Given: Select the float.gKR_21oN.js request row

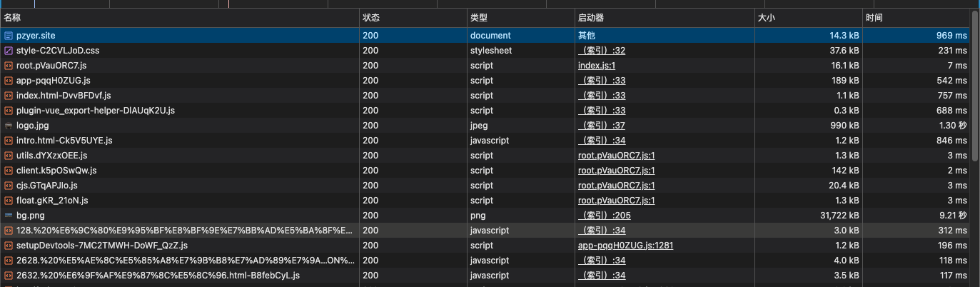Looking at the screenshot, I should tap(178, 201).
